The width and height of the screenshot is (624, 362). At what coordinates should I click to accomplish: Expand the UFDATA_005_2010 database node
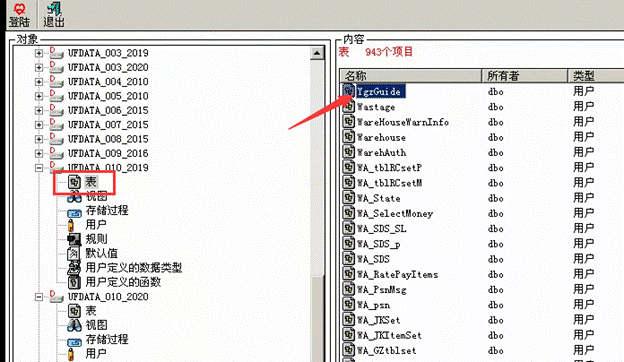click(39, 96)
